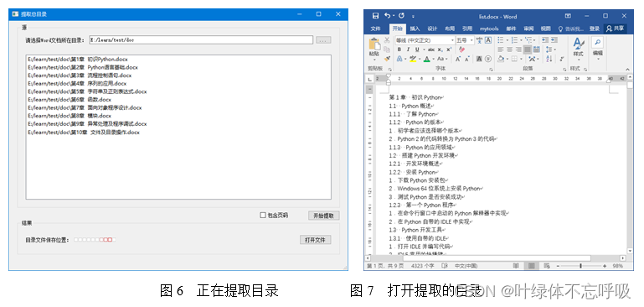Click the zoom-in plus button in Word's status bar
Viewport: 644px width, 307px height.
[x=605, y=266]
